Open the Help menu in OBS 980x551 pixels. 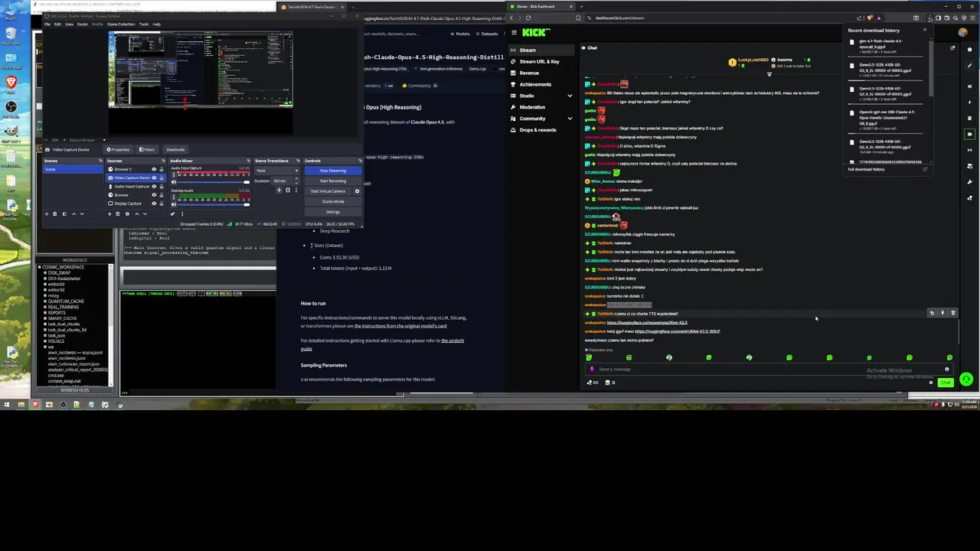point(156,24)
